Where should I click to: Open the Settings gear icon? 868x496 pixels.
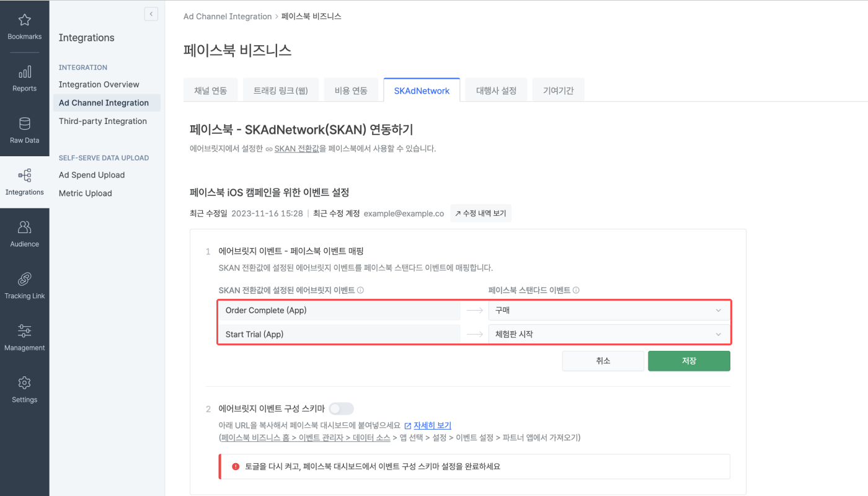(24, 383)
